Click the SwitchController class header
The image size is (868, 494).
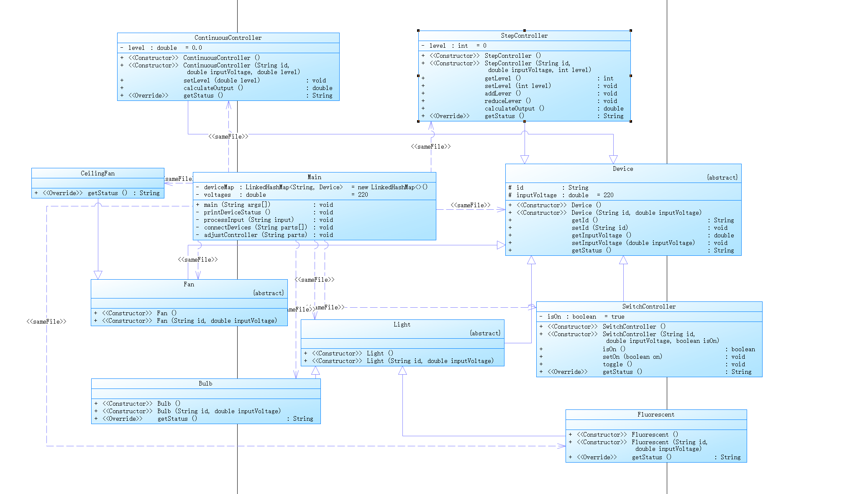649,306
